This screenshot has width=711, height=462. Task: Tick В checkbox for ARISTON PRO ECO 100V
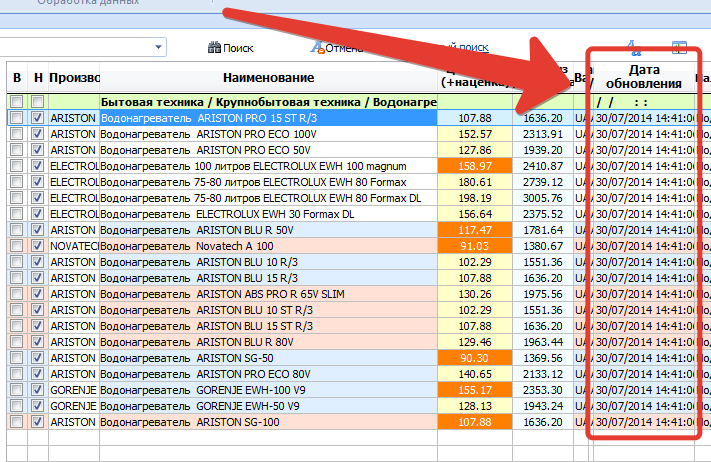click(17, 134)
